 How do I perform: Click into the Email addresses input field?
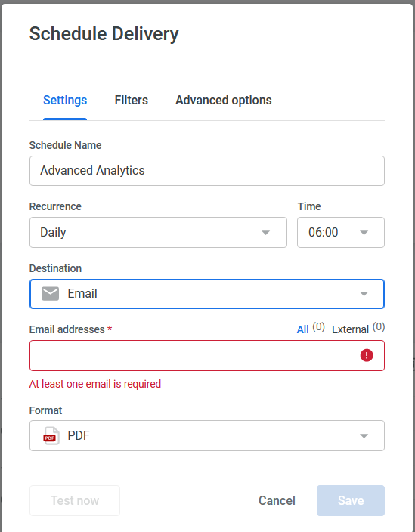pyautogui.click(x=207, y=356)
